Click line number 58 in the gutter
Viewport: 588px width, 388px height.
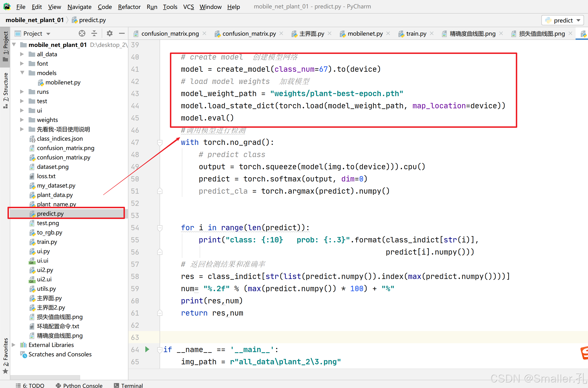click(x=135, y=276)
